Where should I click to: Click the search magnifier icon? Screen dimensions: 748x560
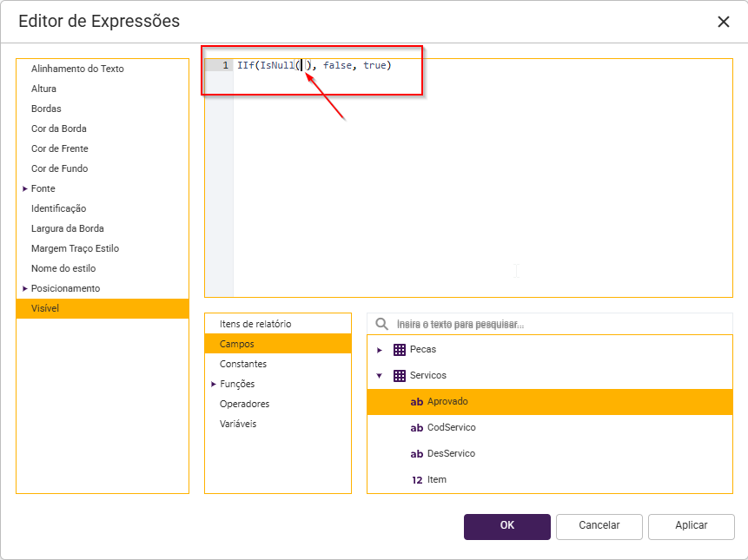click(x=381, y=324)
